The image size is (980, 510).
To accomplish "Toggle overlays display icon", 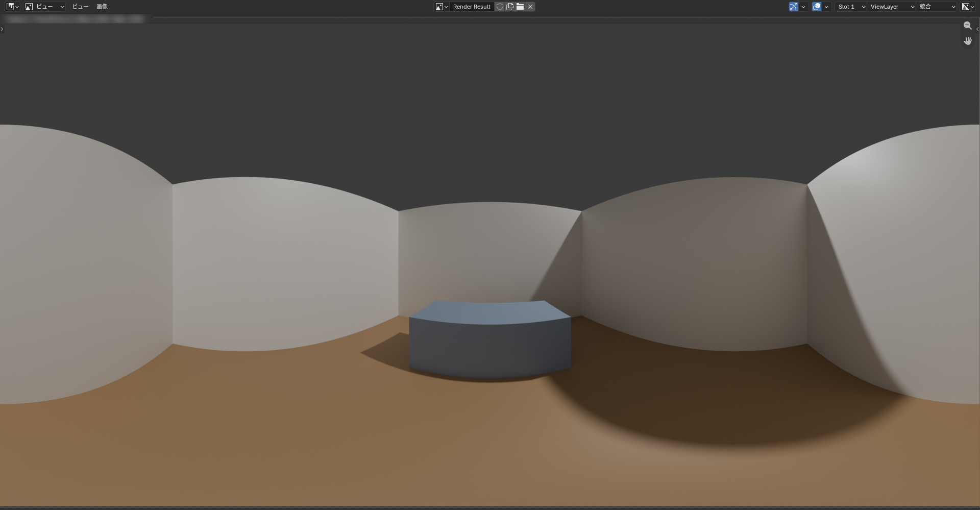I will (817, 7).
